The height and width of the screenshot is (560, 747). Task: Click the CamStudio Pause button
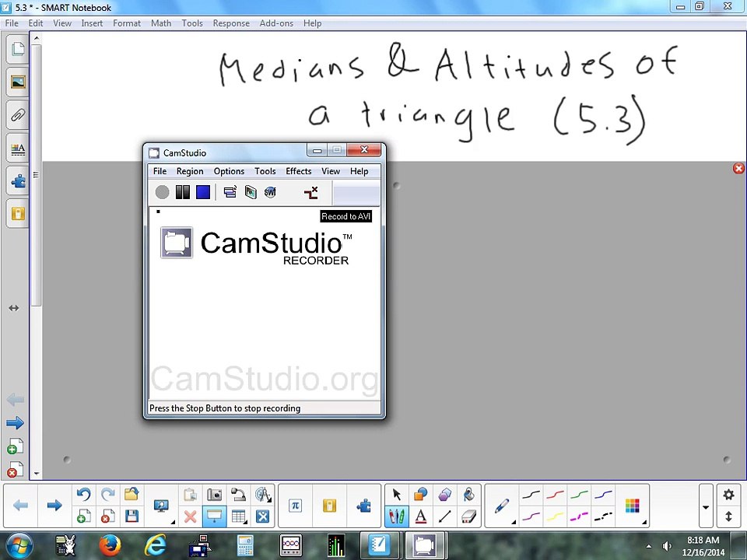coord(182,192)
